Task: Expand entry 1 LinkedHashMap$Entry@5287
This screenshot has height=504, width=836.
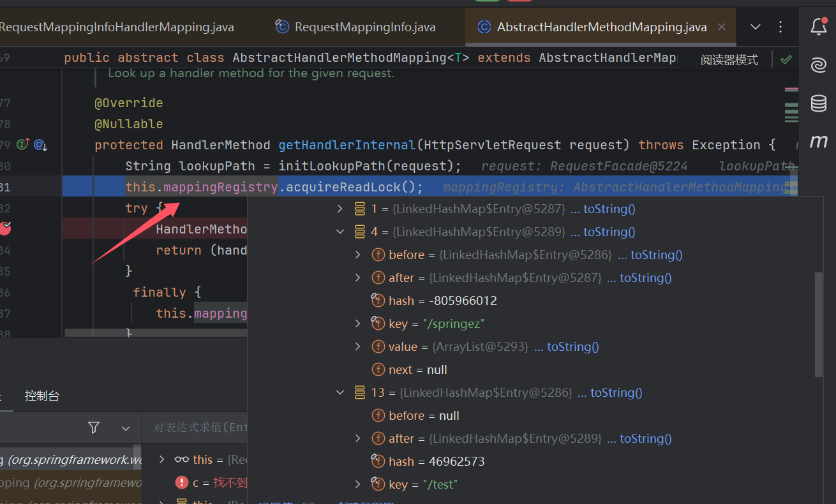Action: click(x=340, y=209)
